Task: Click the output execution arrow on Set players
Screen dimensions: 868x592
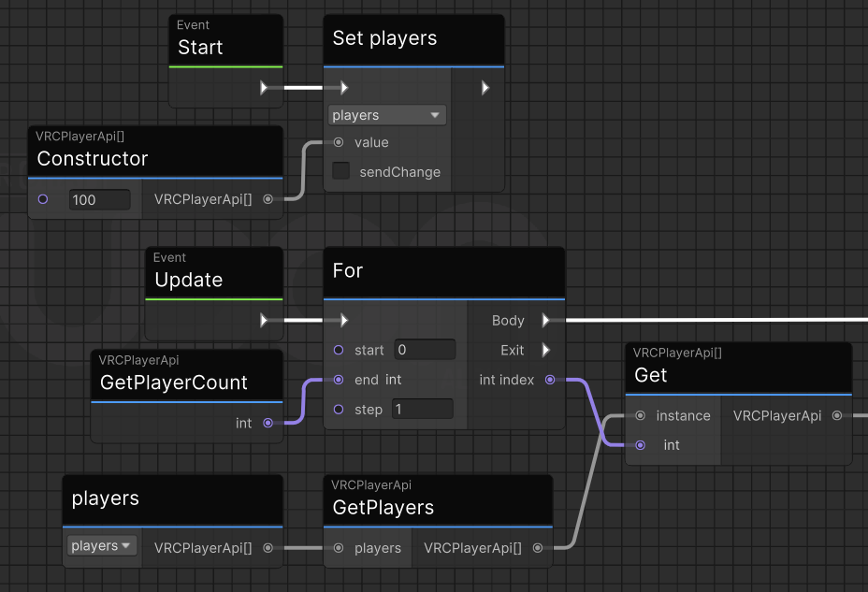Action: coord(485,87)
